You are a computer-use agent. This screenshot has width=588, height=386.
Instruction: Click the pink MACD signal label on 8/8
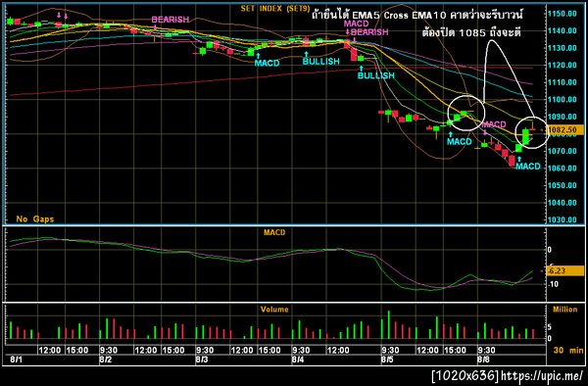coord(494,124)
